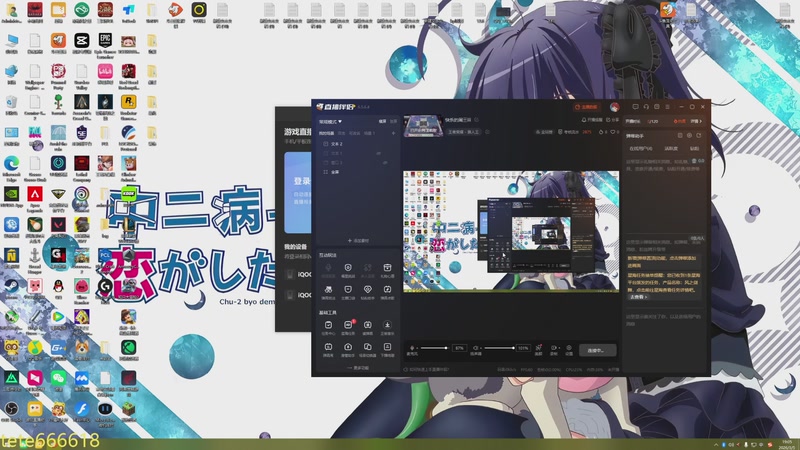Click the 开播提醒 bell link

pos(592,120)
